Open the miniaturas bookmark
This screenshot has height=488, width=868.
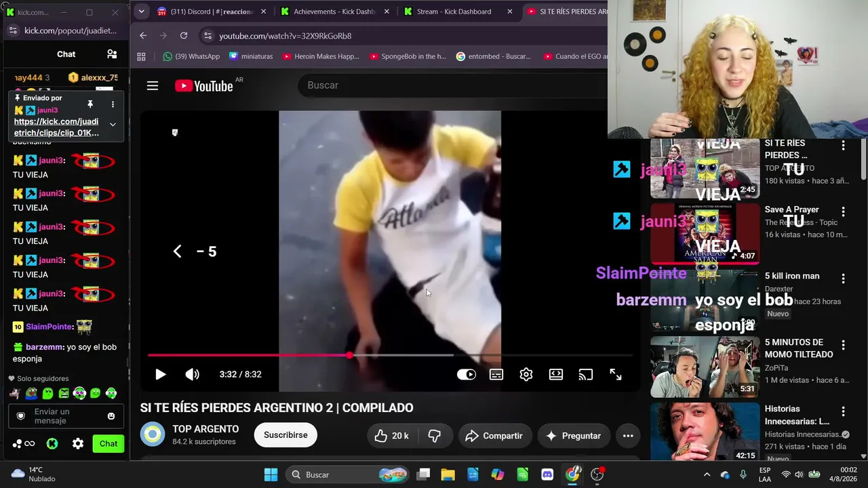[251, 57]
